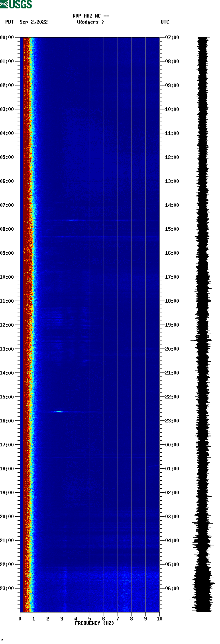The width and height of the screenshot is (220, 644).
Task: Click the 09:00 PDT time label
Action: 7,253
